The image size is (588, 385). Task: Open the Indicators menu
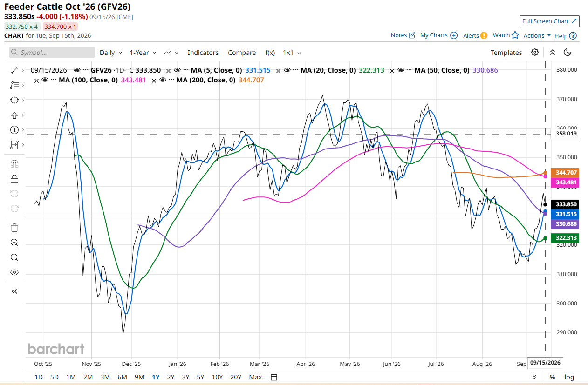[203, 53]
